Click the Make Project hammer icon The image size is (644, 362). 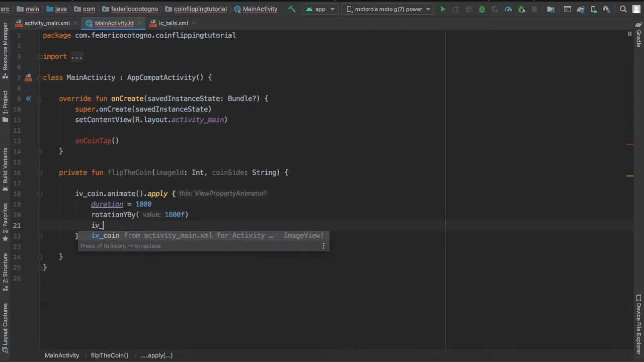[x=292, y=9]
